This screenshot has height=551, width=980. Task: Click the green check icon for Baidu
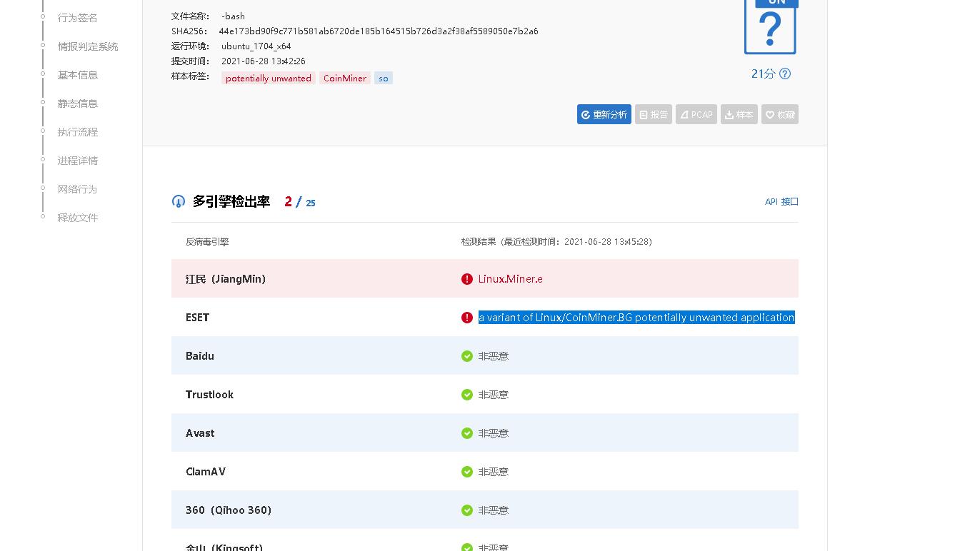coord(467,356)
